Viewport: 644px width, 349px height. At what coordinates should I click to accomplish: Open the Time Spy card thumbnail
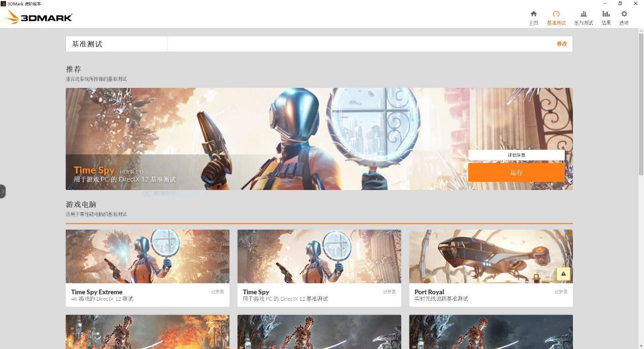[319, 257]
